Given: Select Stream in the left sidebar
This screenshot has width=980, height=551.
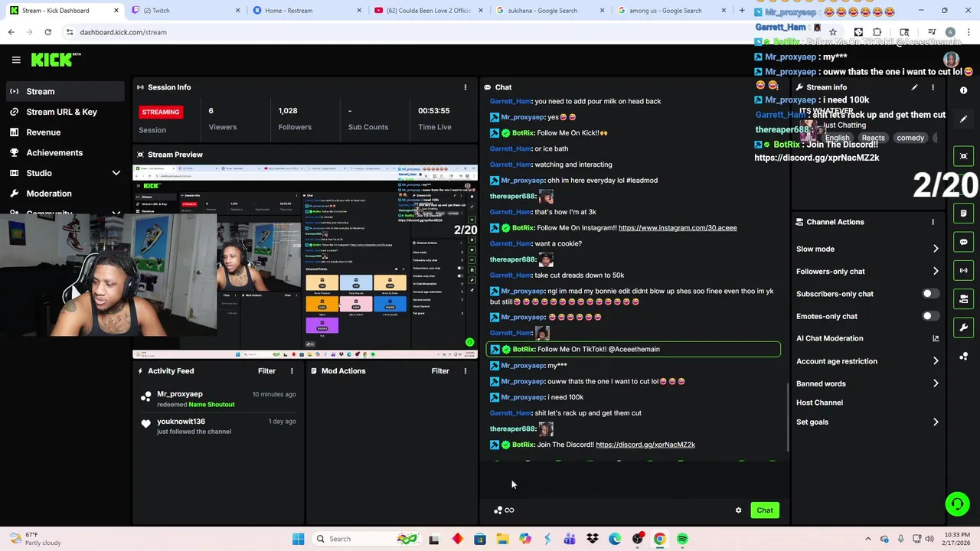Looking at the screenshot, I should [x=65, y=91].
